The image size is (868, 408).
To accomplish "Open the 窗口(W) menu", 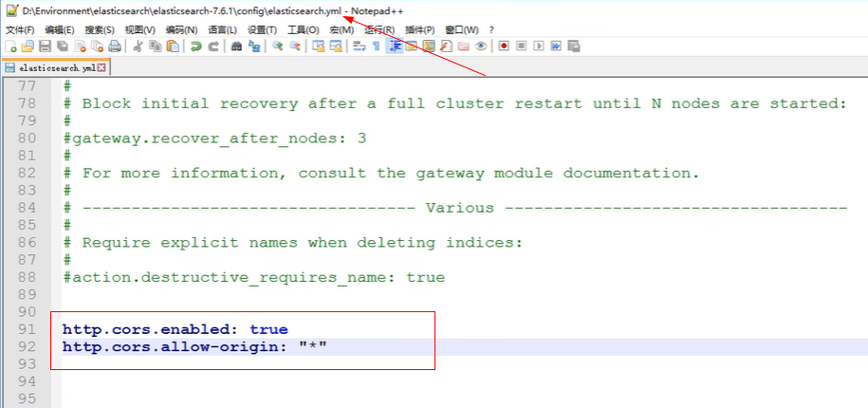I will coord(462,30).
